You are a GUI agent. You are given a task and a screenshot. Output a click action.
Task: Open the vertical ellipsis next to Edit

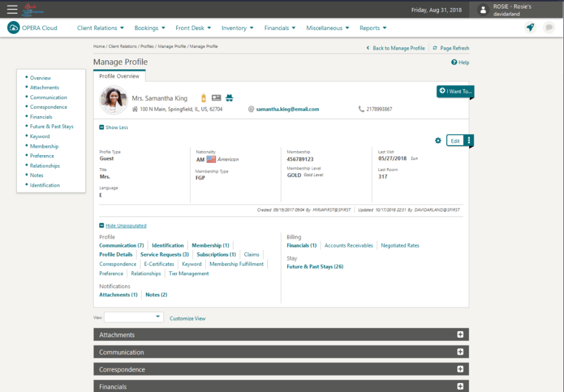coord(469,140)
